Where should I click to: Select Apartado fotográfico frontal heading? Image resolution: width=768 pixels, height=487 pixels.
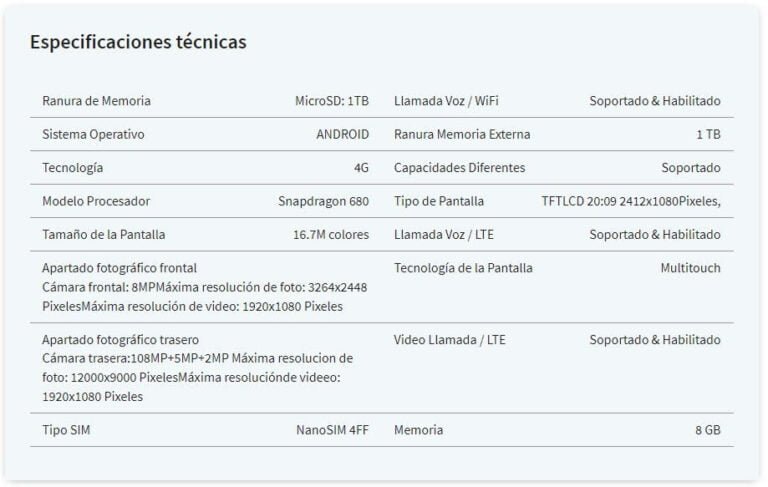pyautogui.click(x=120, y=268)
